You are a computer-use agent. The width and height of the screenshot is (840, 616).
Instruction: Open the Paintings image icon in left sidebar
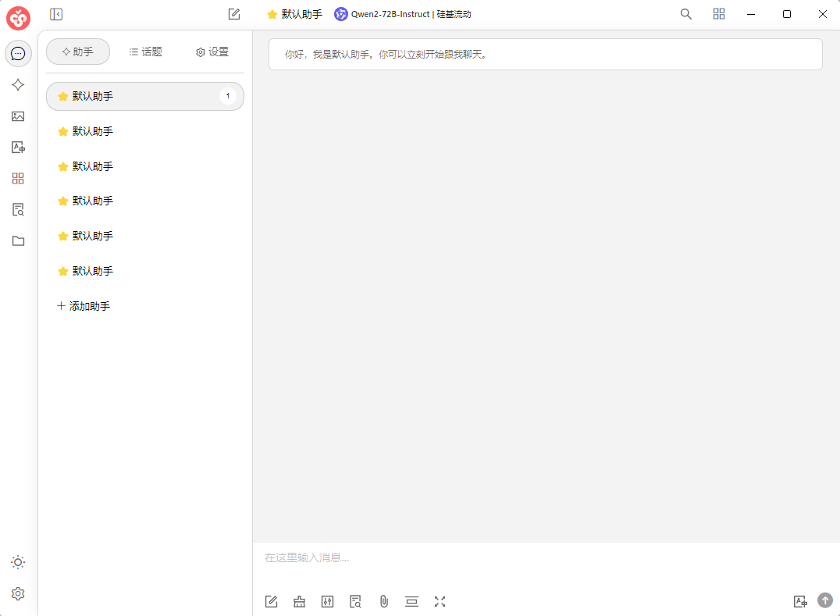18,116
